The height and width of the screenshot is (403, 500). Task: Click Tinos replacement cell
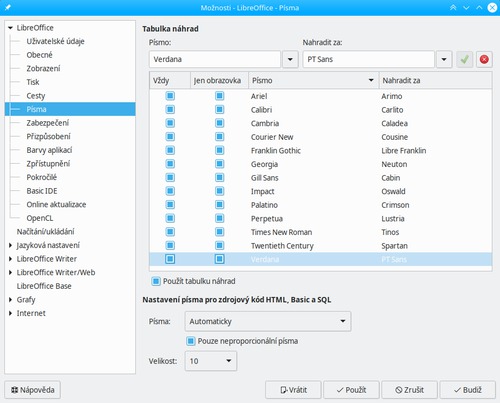tap(390, 232)
